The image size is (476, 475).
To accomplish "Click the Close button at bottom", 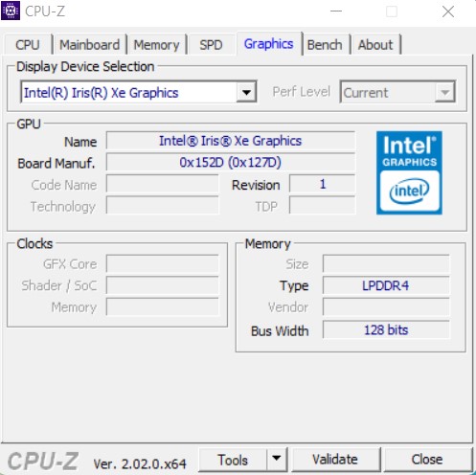I will [x=427, y=460].
